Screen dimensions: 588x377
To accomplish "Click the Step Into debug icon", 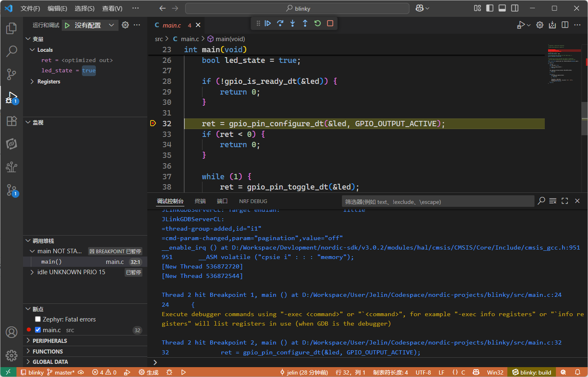I will pyautogui.click(x=293, y=23).
